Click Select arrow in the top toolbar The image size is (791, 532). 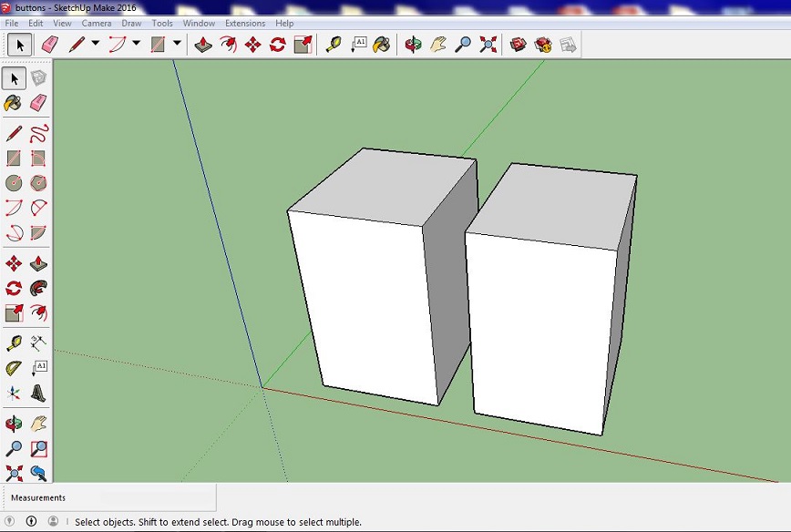point(20,45)
